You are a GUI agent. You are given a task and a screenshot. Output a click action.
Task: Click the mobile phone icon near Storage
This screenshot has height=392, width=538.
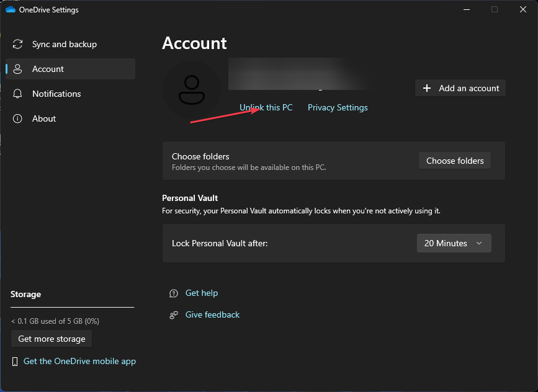click(16, 362)
